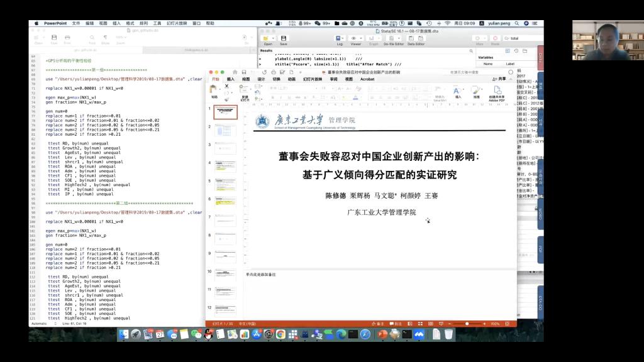
Task: Switch to the 设计 ribbon tab
Action: point(261,79)
